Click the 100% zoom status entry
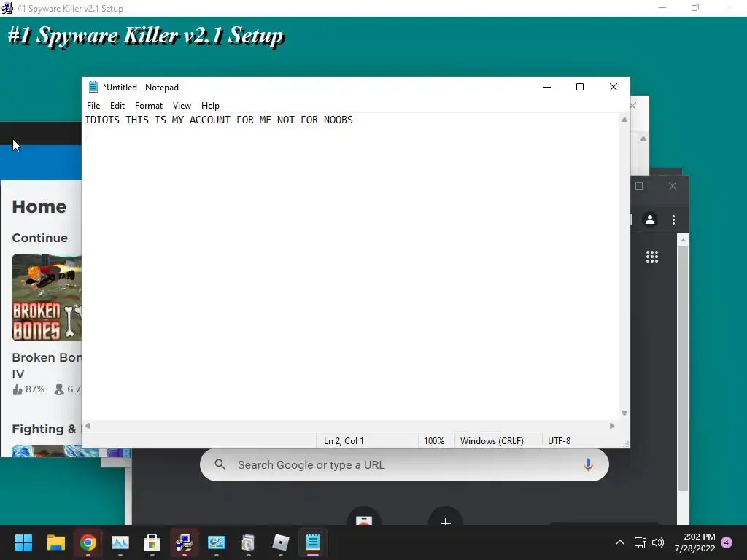Screen dimensions: 747x560 pos(434,441)
